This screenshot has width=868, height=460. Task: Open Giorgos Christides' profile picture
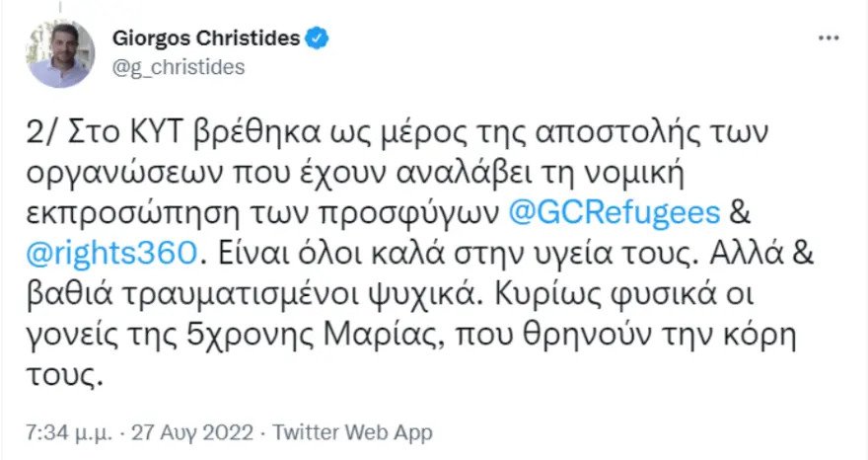[x=60, y=53]
